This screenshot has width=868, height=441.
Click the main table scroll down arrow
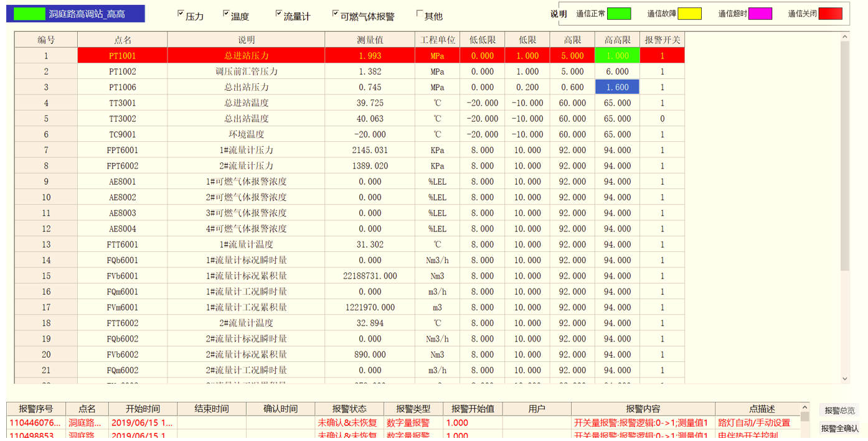[x=845, y=378]
